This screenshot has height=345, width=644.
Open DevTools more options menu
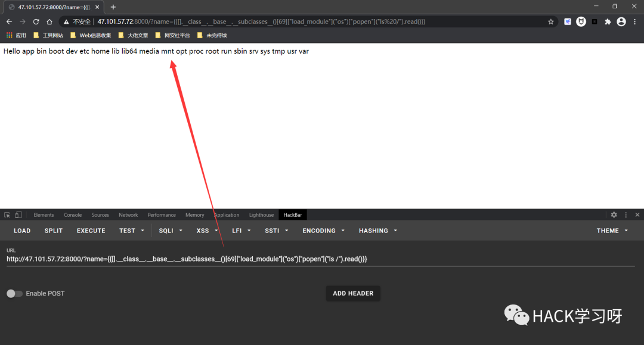click(626, 215)
